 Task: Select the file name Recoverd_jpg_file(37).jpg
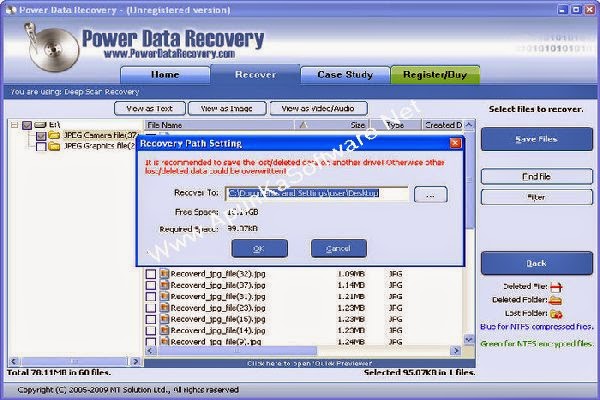click(x=218, y=286)
